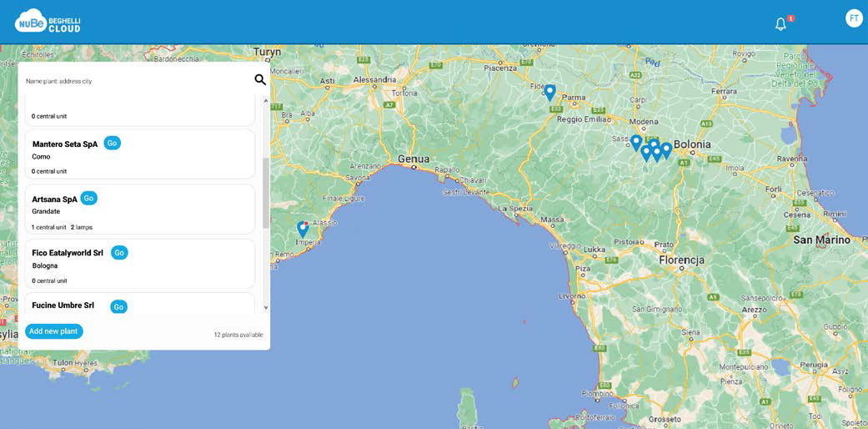Viewport: 868px width, 429px height.
Task: Click the '1 central unit' text
Action: (x=48, y=227)
